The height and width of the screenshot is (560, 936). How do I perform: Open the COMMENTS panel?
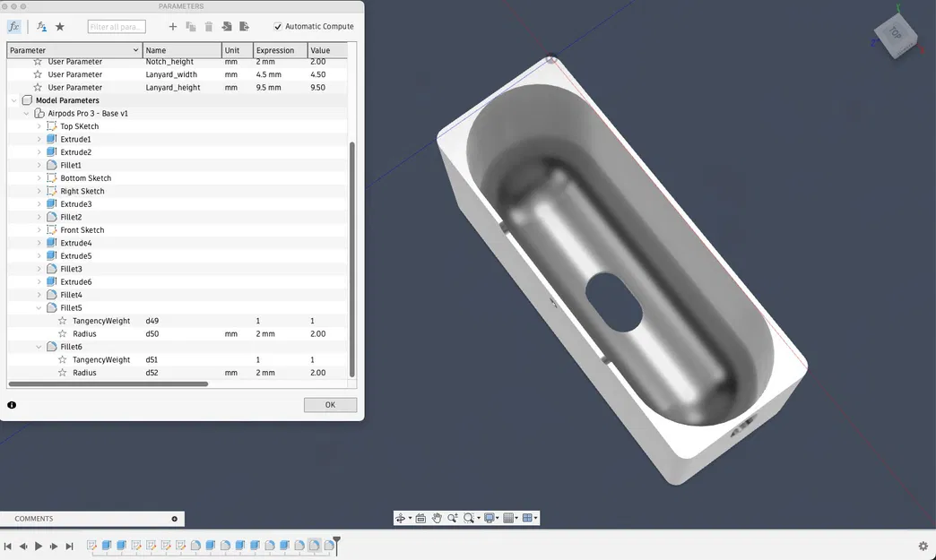point(32,518)
